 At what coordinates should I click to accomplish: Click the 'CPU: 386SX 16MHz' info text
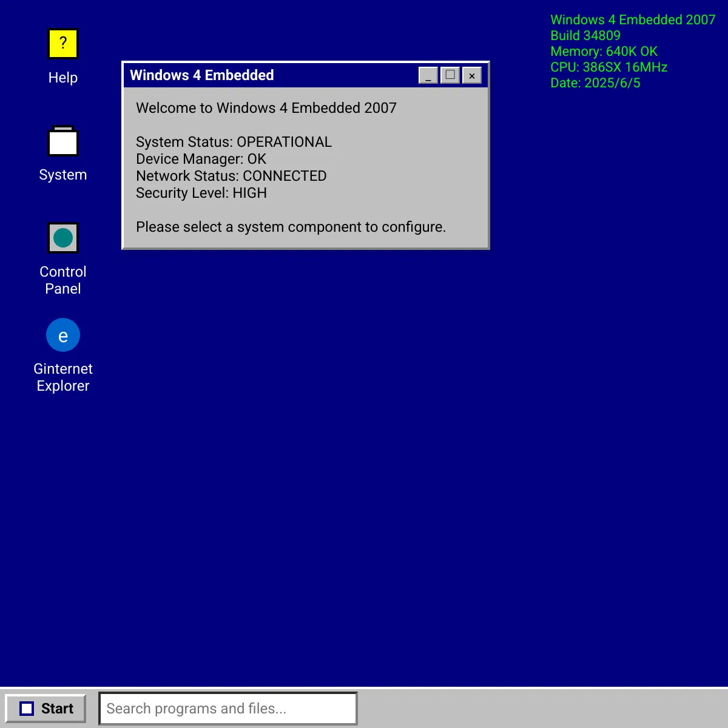pos(608,67)
